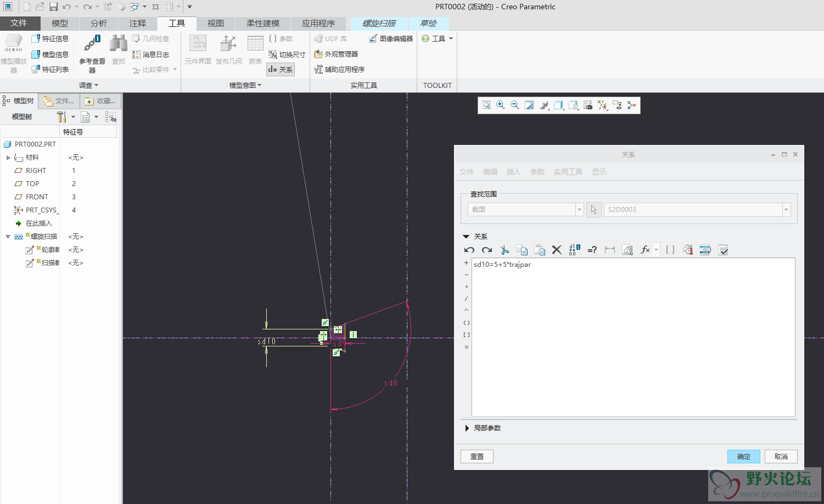Screen dimensions: 824x504
Task: Click the Paste clipboard icon
Action: pos(540,250)
